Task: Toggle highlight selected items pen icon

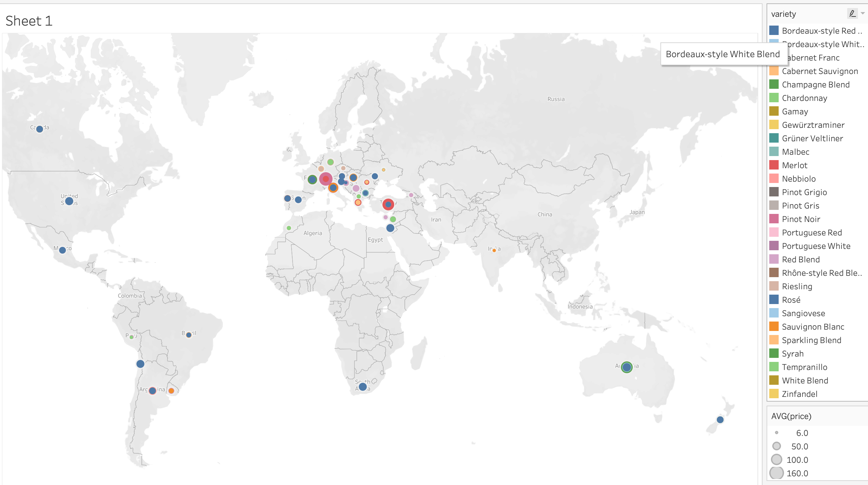Action: point(852,13)
